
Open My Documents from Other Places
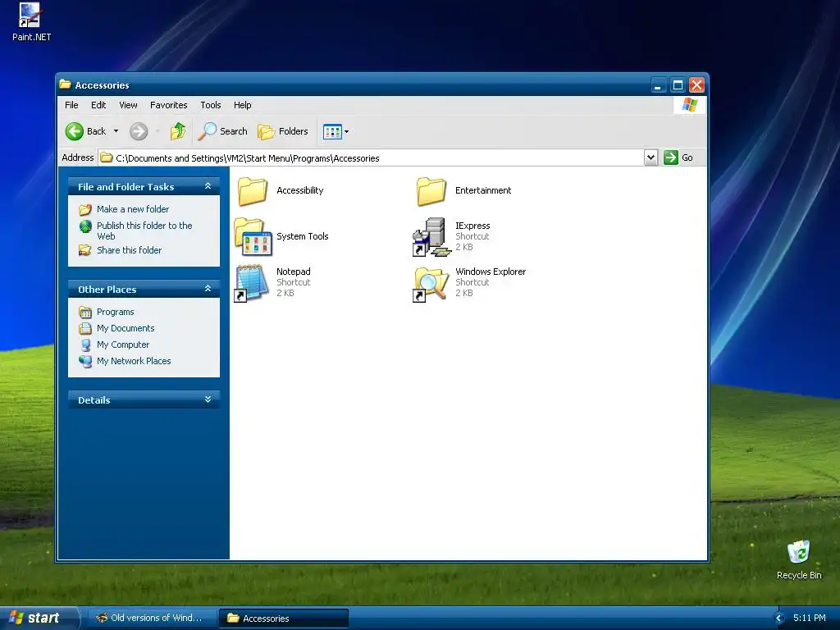[126, 328]
